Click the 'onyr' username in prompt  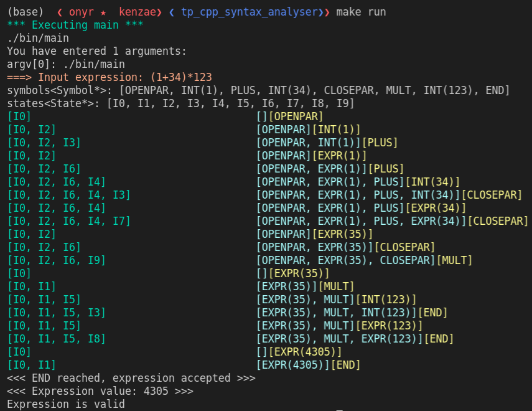(82, 12)
